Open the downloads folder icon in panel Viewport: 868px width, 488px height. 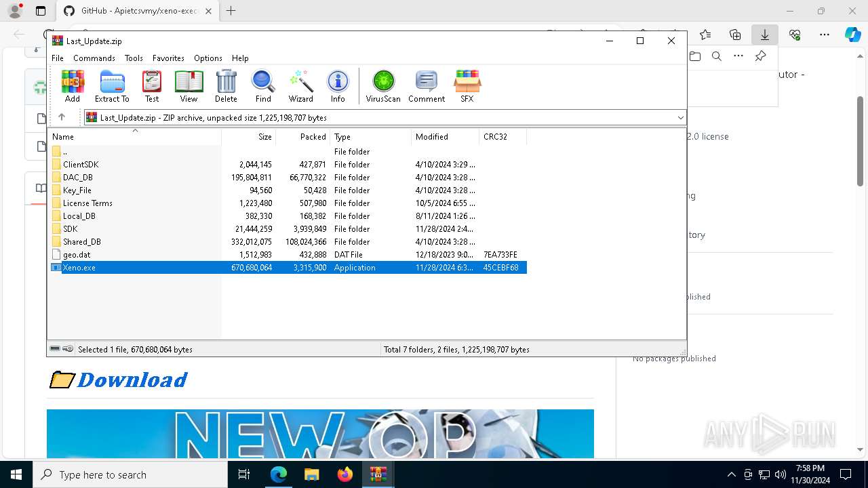pyautogui.click(x=695, y=56)
